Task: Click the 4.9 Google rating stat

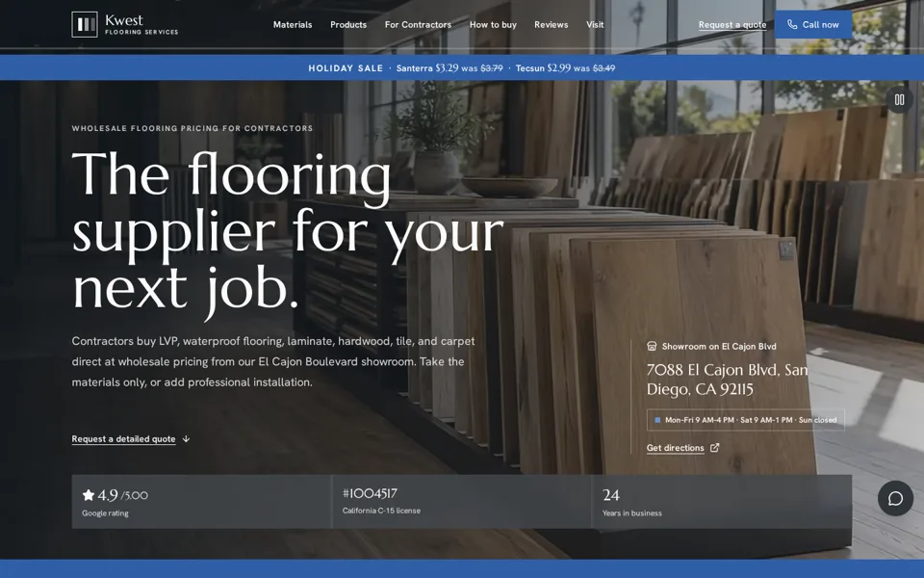Action: [201, 501]
